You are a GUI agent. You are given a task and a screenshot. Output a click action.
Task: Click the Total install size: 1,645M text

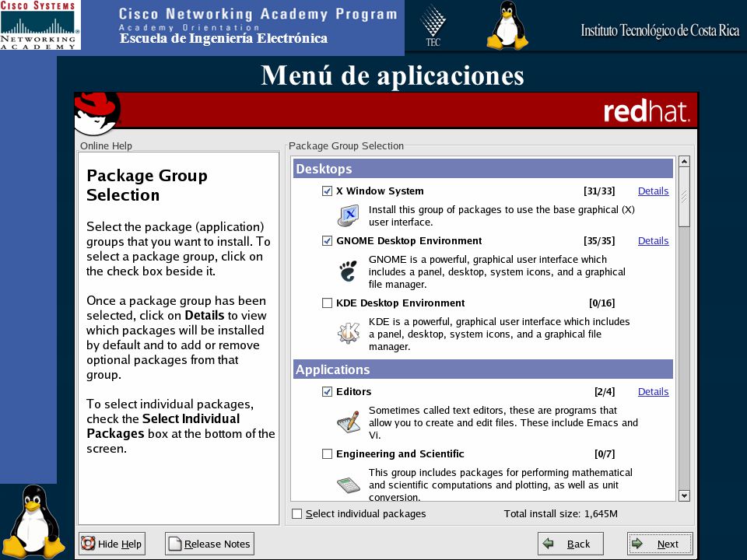tap(561, 514)
